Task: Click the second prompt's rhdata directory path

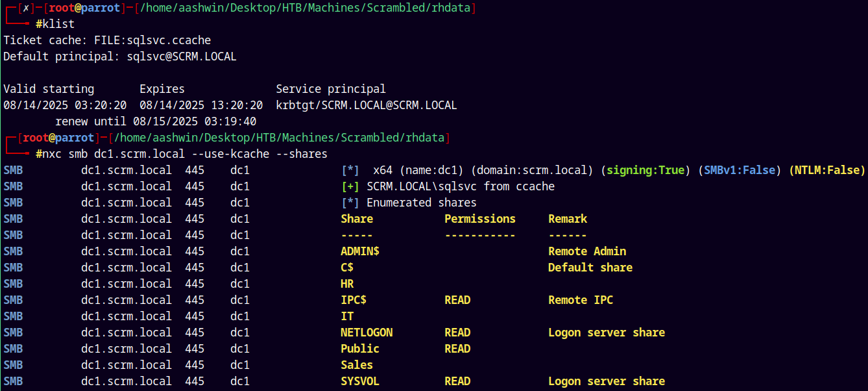Action: click(280, 138)
